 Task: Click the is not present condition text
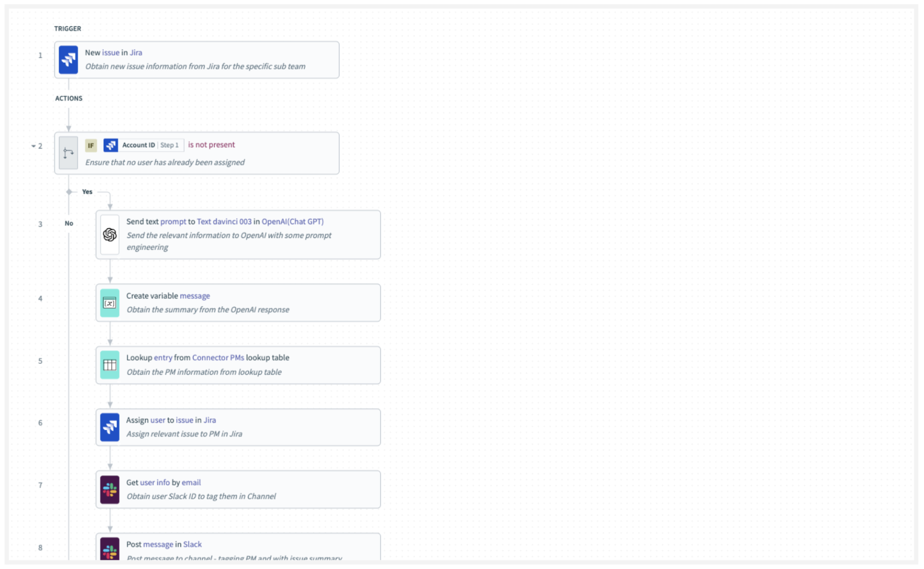click(x=211, y=145)
